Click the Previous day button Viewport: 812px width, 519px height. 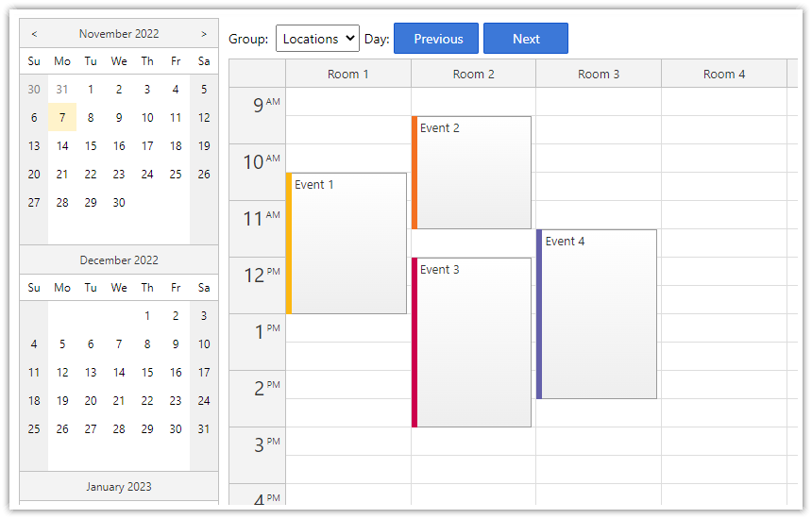click(x=436, y=39)
